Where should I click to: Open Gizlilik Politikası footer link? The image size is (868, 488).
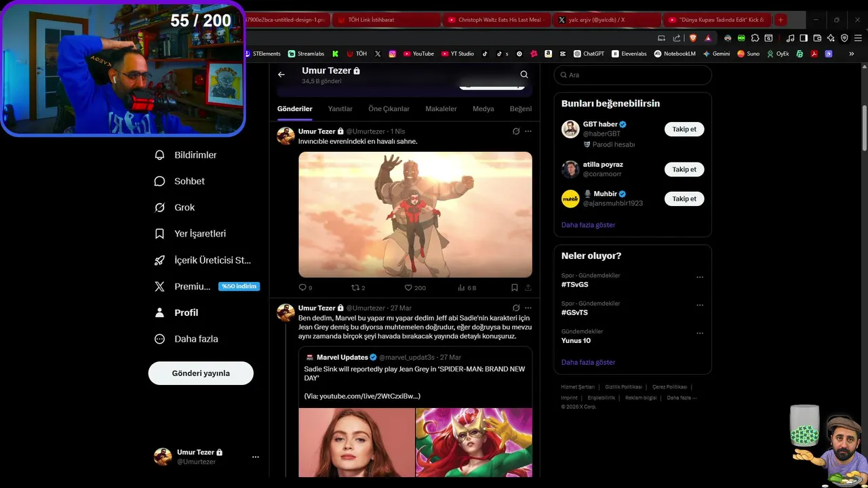[623, 387]
